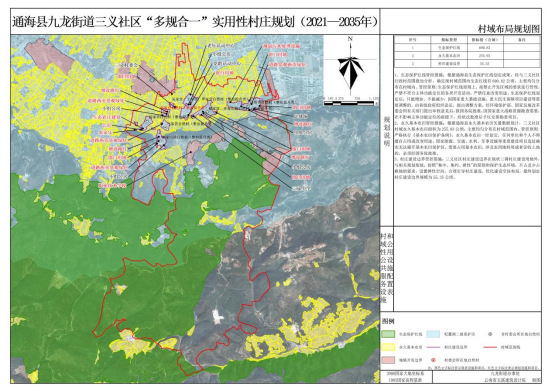The height and width of the screenshot is (391, 553).
Task: Click the indicator table header row
Action: click(467, 40)
